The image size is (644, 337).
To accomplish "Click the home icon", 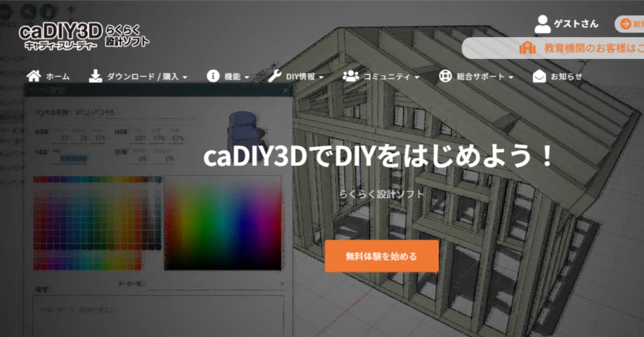I will click(x=34, y=76).
